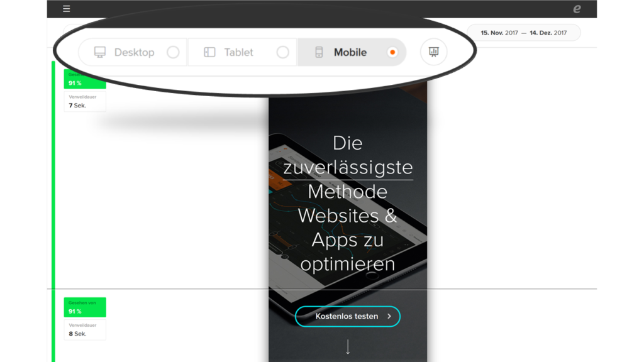Screen dimensions: 644x362
Task: Click the 'Verweildauer 8 Sek.' box
Action: click(x=85, y=329)
